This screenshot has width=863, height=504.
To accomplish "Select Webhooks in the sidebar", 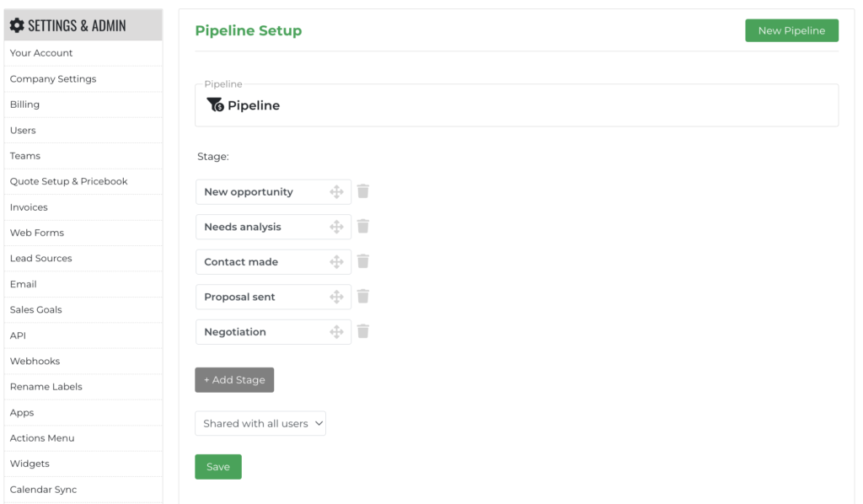I will 35,361.
